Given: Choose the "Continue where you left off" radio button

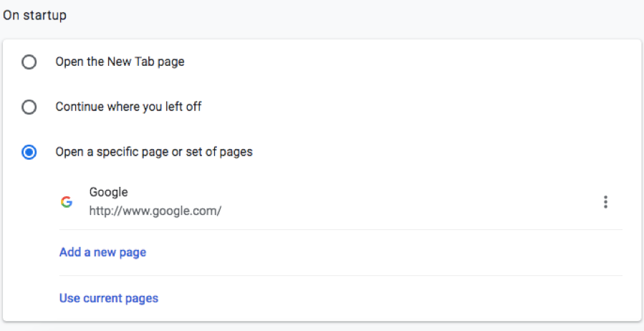Looking at the screenshot, I should (x=29, y=107).
